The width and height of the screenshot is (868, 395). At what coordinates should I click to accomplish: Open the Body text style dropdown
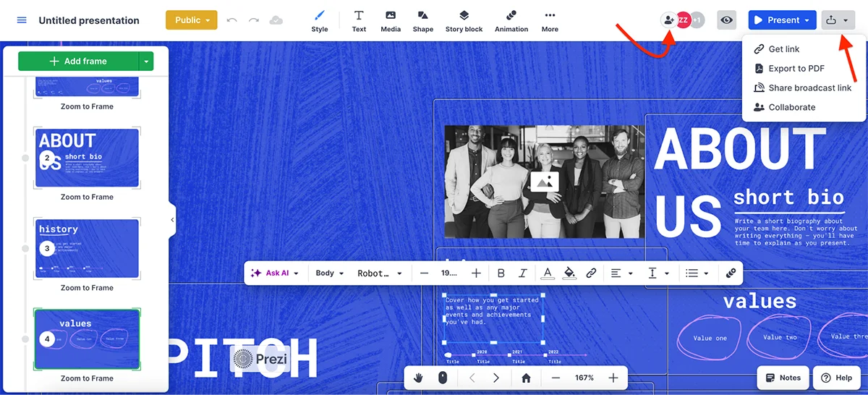click(x=329, y=273)
